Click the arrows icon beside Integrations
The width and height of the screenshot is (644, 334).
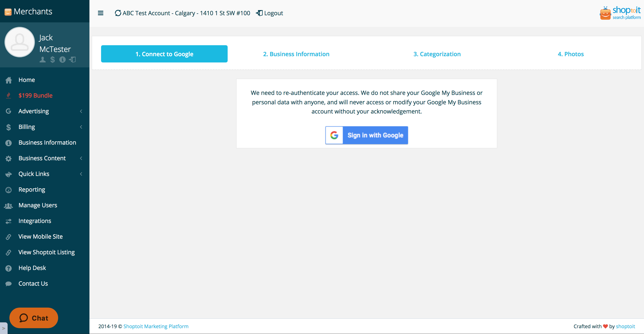coord(8,221)
